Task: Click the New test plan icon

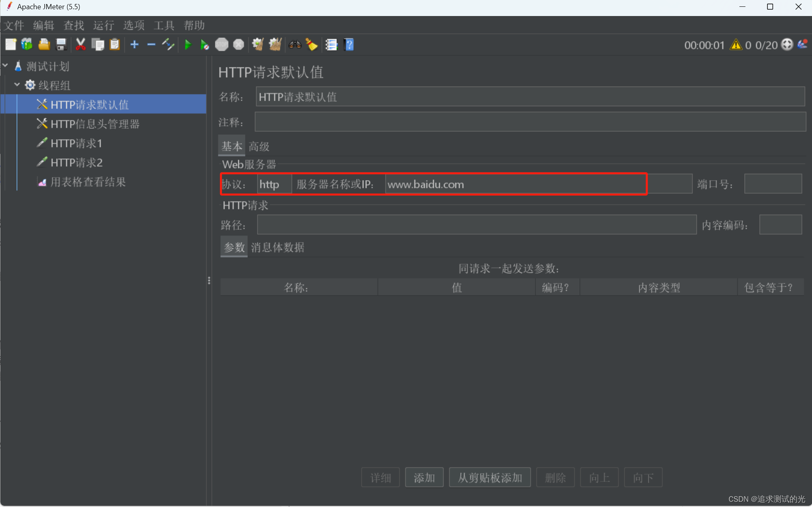Action: pos(10,45)
